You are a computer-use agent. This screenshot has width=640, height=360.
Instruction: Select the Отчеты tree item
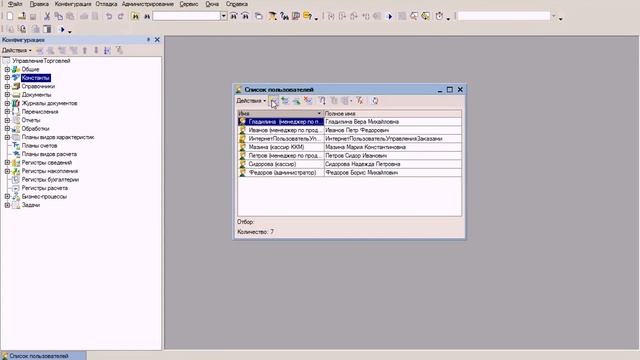[x=31, y=120]
